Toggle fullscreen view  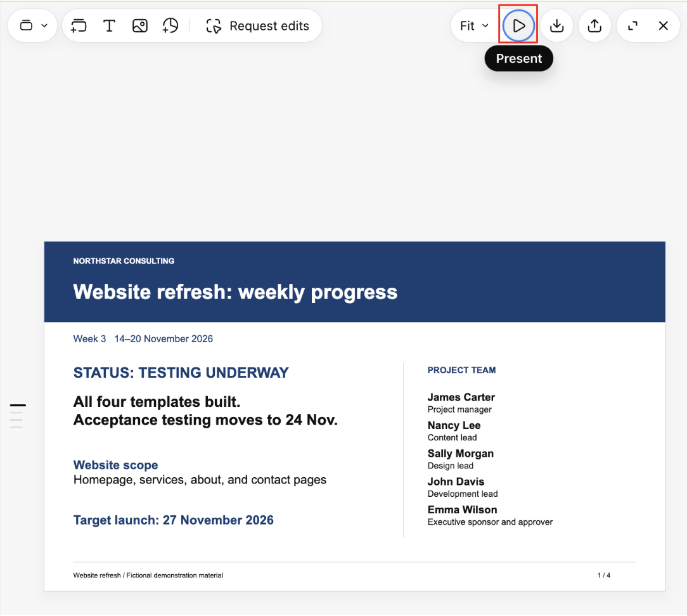(x=632, y=26)
